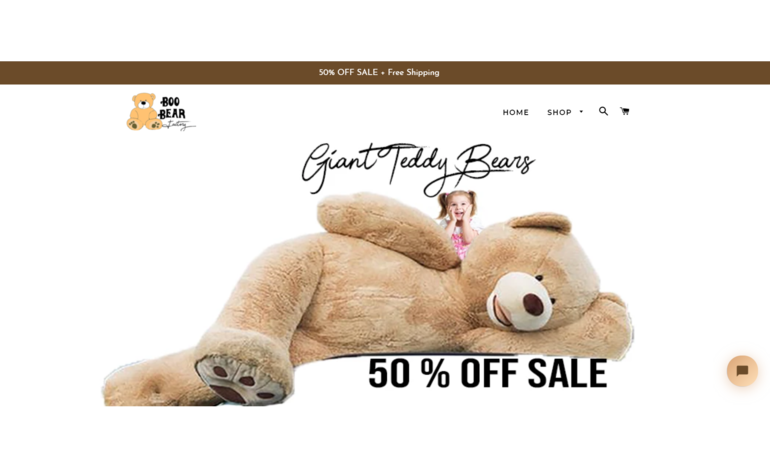Click the giant bear's nose
The image size is (770, 470).
tap(533, 304)
